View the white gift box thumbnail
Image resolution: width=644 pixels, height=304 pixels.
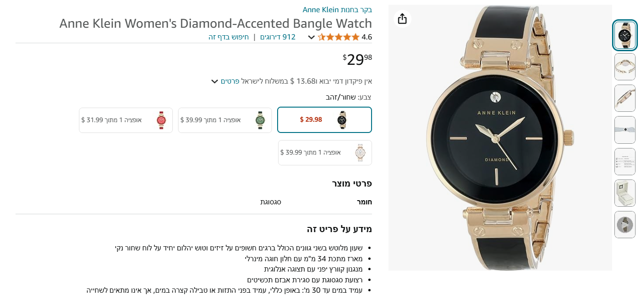coord(625,193)
